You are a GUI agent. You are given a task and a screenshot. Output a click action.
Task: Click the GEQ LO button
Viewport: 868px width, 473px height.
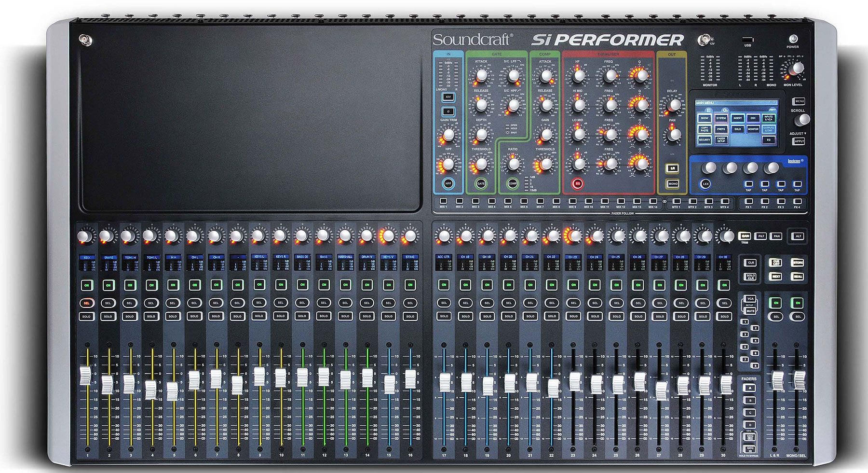coord(749,438)
